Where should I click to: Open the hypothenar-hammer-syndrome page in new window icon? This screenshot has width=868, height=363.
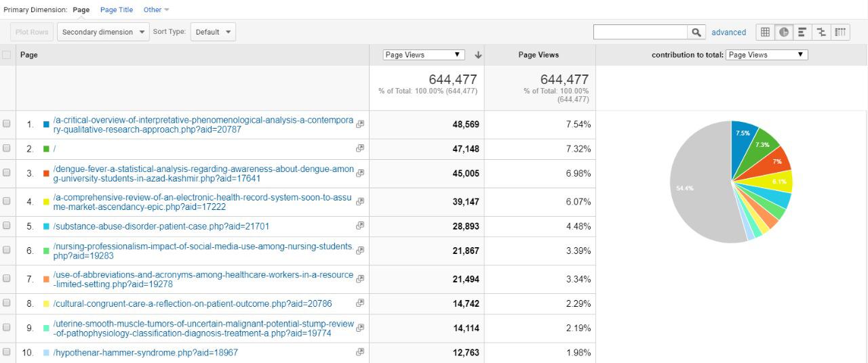tap(360, 352)
